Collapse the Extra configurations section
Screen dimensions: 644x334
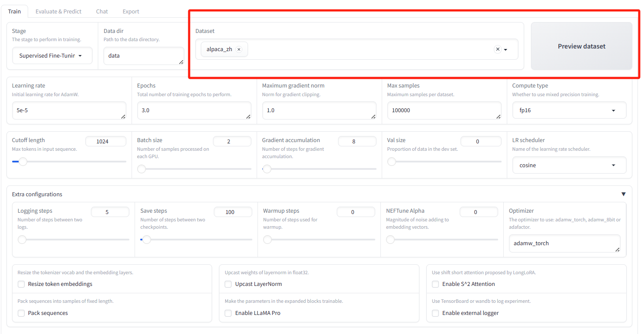pyautogui.click(x=623, y=195)
